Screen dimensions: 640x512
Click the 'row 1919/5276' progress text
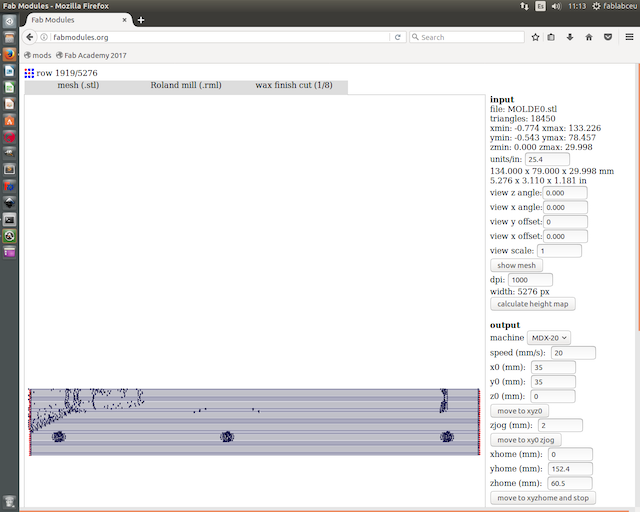(x=67, y=73)
